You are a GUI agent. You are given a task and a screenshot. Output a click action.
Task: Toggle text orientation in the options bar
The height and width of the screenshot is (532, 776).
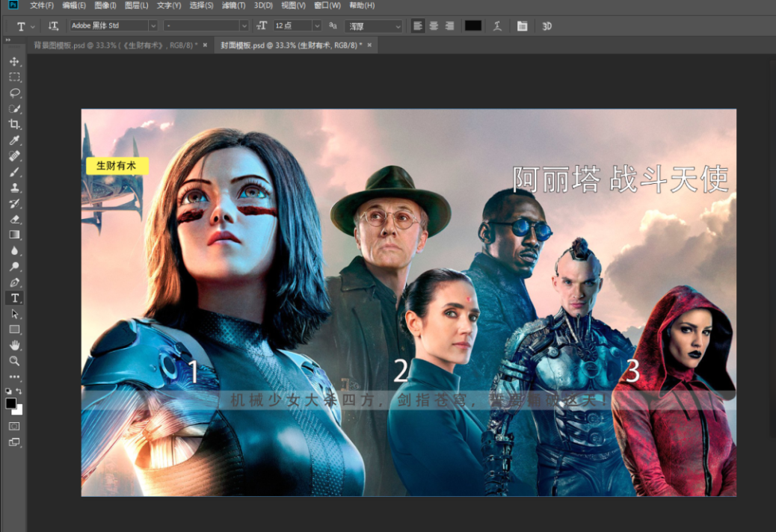coord(53,26)
